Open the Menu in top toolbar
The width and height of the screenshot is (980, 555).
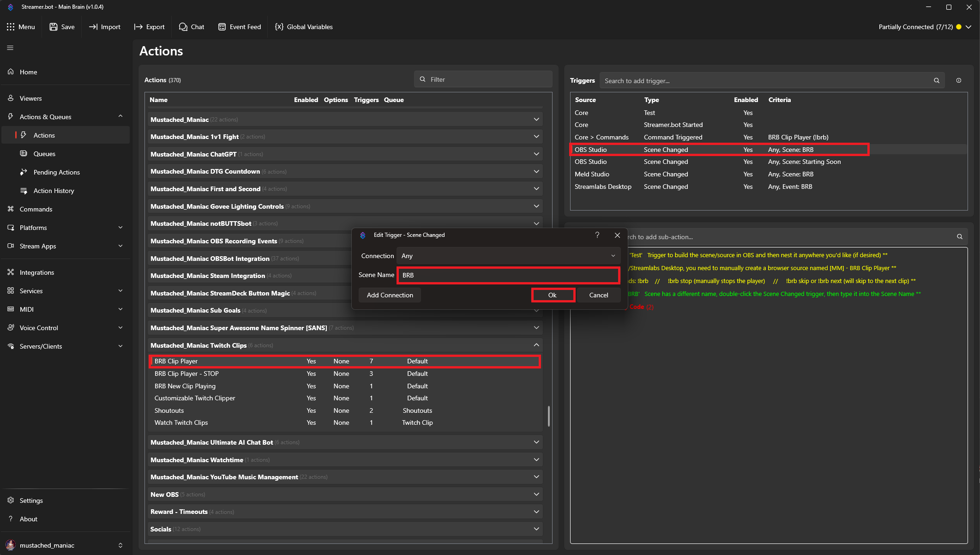pos(21,27)
